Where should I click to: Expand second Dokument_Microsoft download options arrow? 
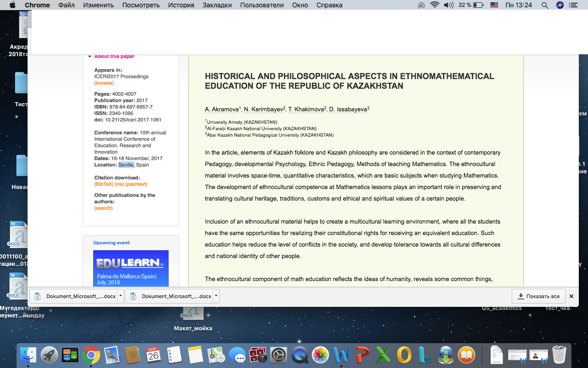click(x=216, y=296)
